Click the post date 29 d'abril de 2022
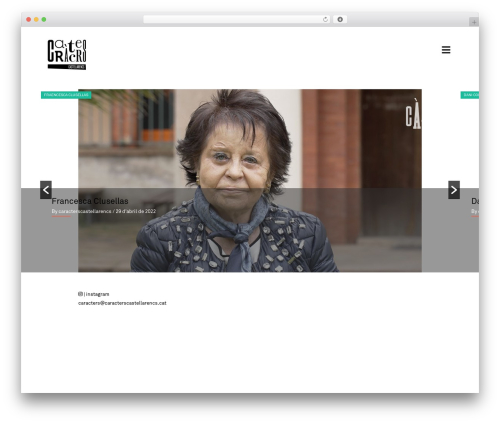500x423 pixels. (x=136, y=211)
